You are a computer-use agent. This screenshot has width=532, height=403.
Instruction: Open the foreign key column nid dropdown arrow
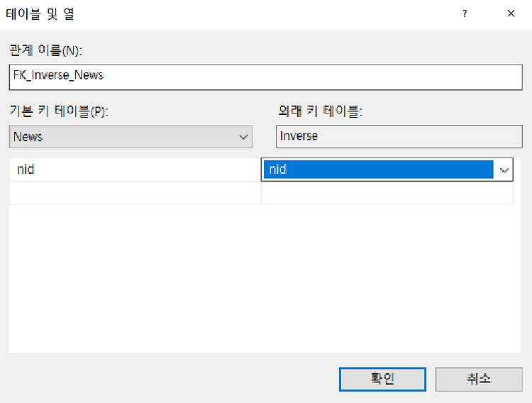tap(504, 170)
